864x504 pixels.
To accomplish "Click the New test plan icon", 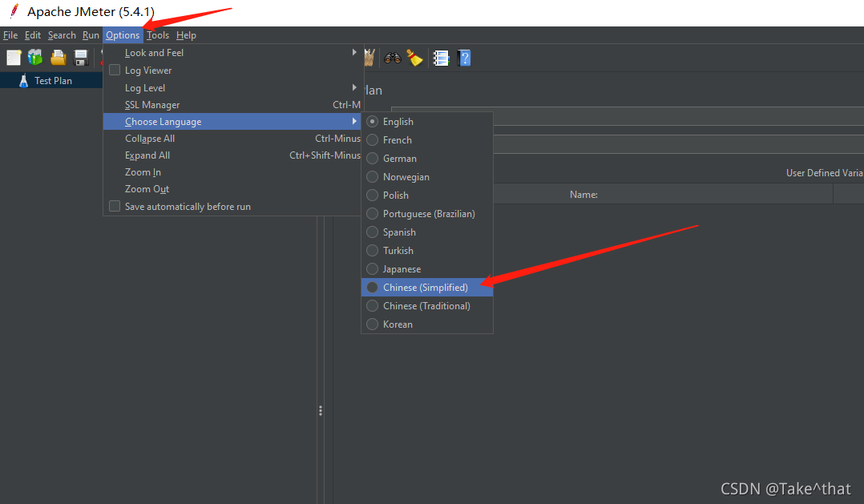I will 14,58.
